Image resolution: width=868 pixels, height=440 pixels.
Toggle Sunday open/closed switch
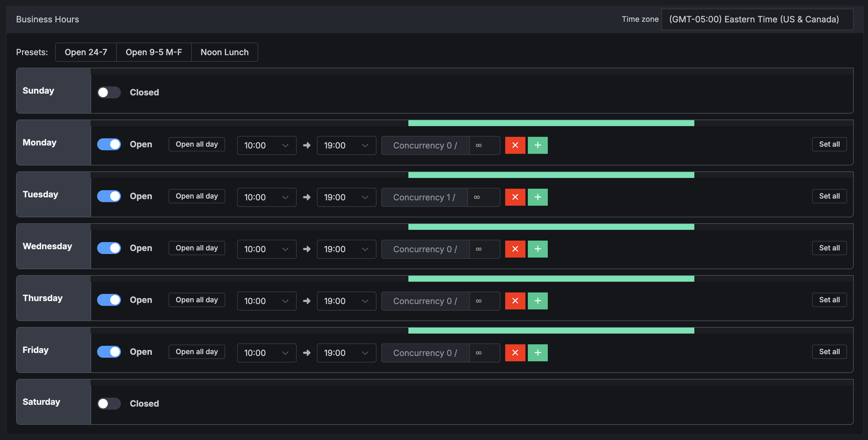(x=109, y=92)
